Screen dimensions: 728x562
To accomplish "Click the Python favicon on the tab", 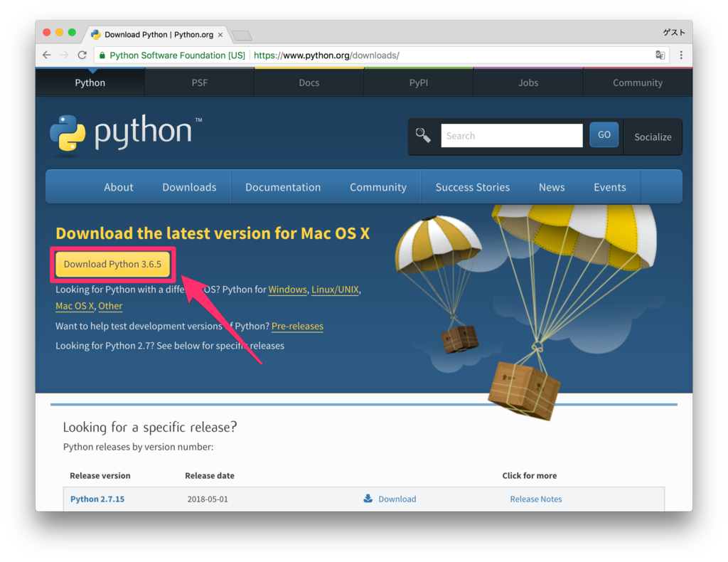I will 96,35.
